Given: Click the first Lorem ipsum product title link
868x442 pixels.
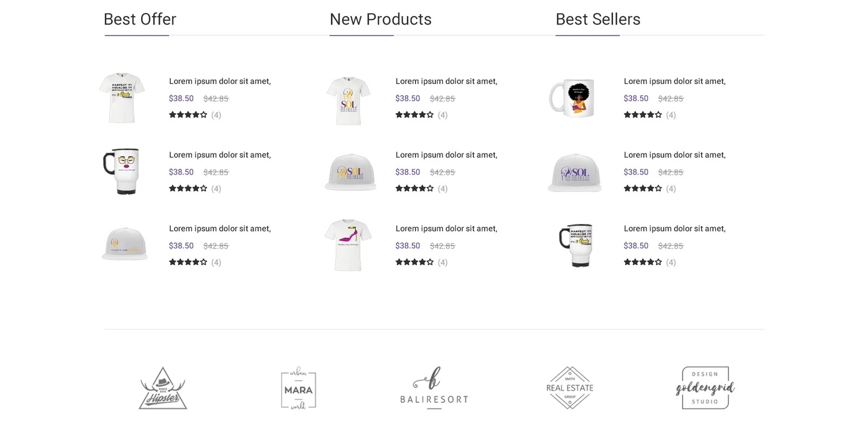Looking at the screenshot, I should [219, 81].
